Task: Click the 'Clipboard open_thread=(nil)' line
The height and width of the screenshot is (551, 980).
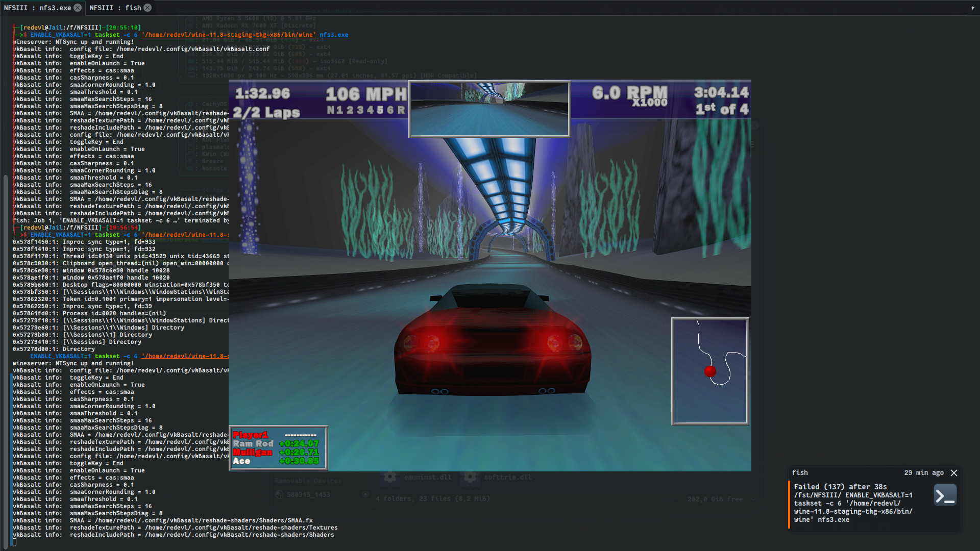Action: click(121, 263)
